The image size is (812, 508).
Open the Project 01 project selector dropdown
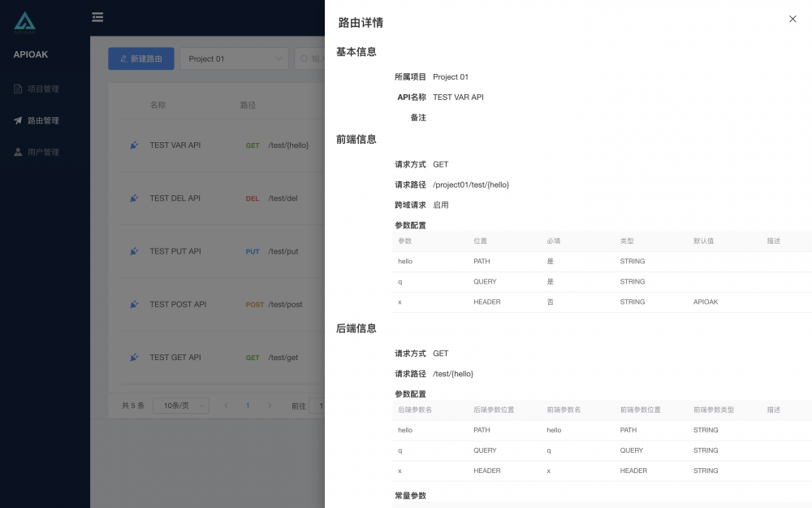point(234,59)
